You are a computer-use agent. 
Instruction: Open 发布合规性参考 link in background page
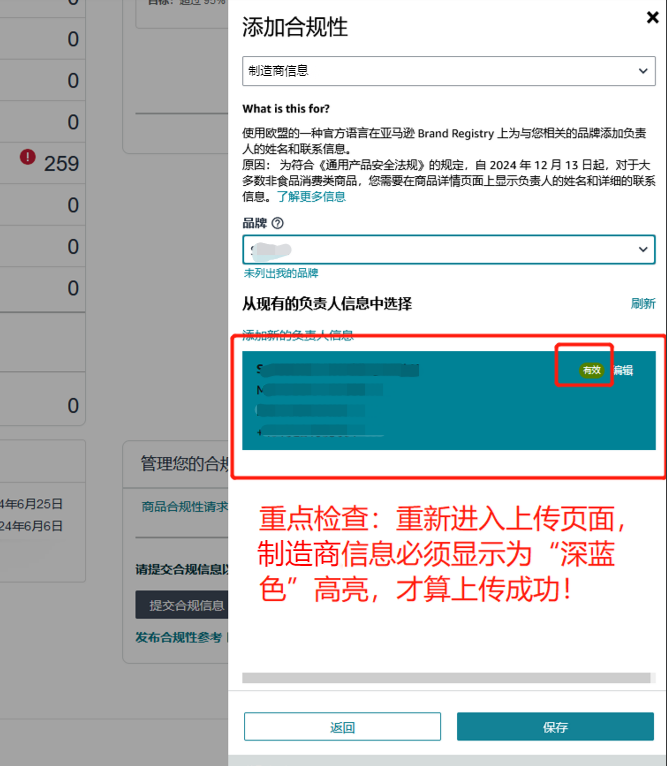[x=178, y=638]
